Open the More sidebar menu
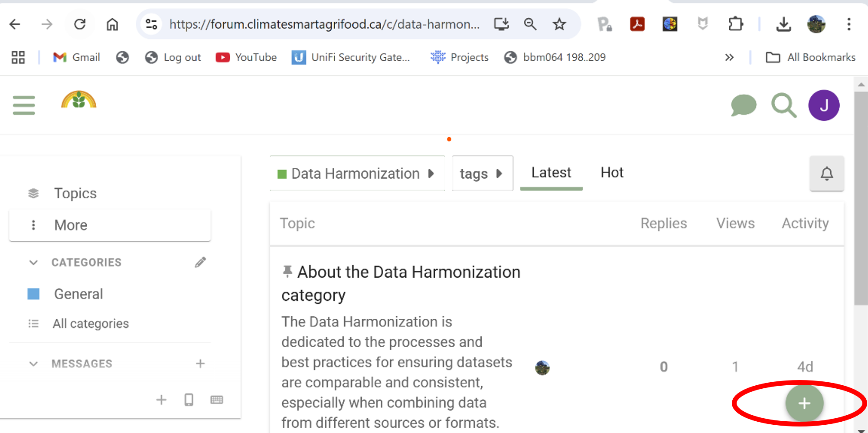The height and width of the screenshot is (433, 868). click(x=110, y=225)
